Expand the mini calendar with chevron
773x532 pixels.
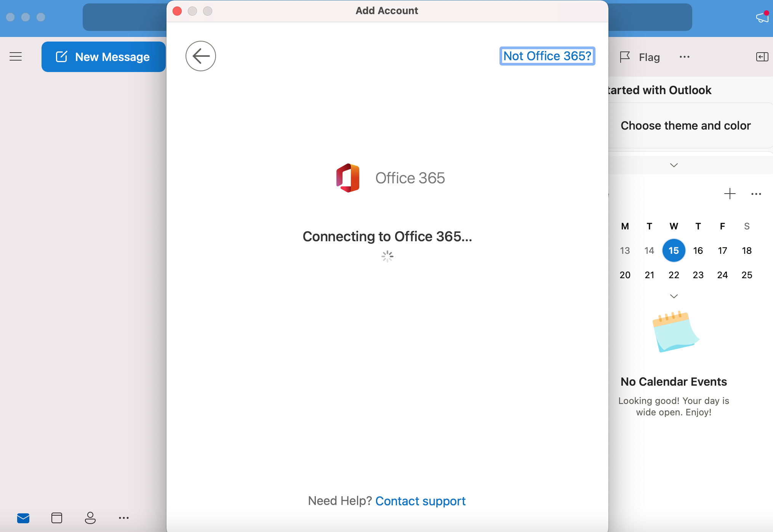tap(674, 296)
